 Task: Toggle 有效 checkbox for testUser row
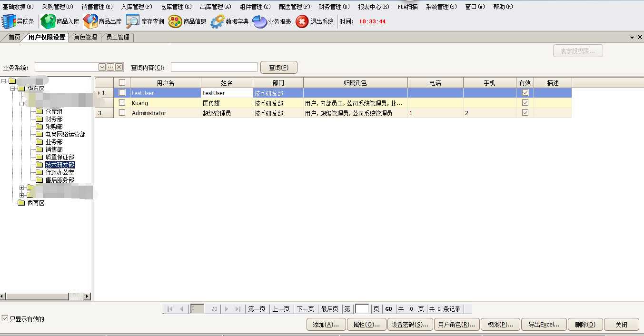point(525,93)
